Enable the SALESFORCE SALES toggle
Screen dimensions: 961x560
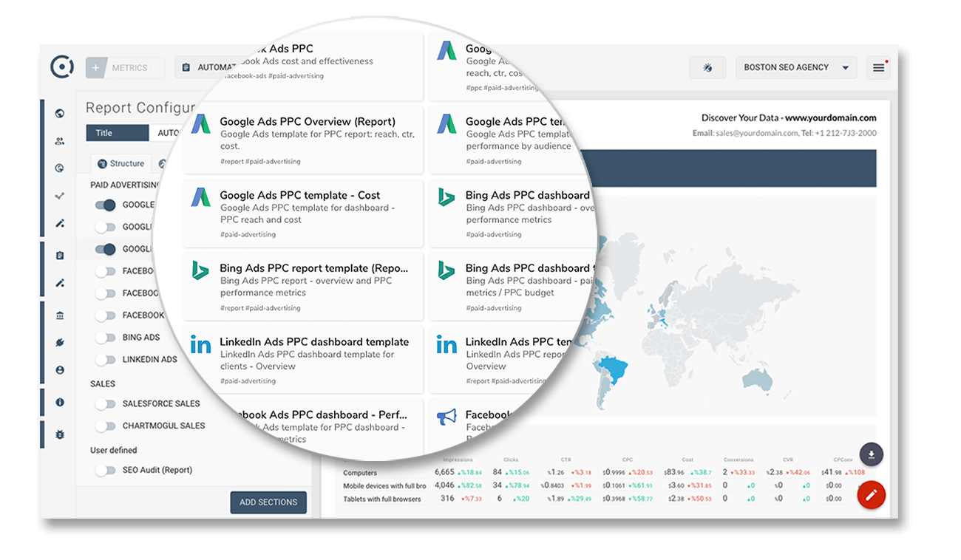pyautogui.click(x=106, y=404)
